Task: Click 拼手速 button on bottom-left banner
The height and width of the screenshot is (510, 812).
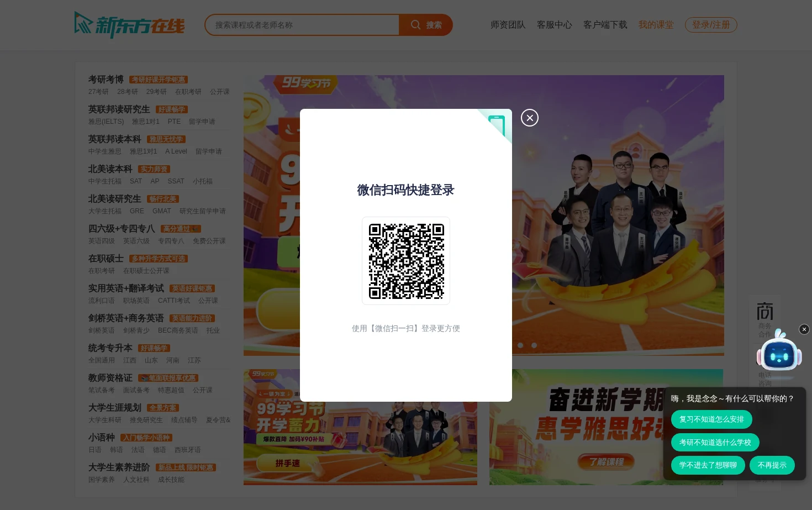Action: (288, 463)
